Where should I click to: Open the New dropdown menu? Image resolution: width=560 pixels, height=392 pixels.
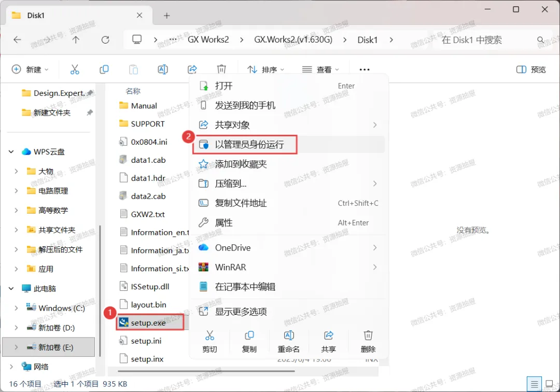[x=30, y=69]
